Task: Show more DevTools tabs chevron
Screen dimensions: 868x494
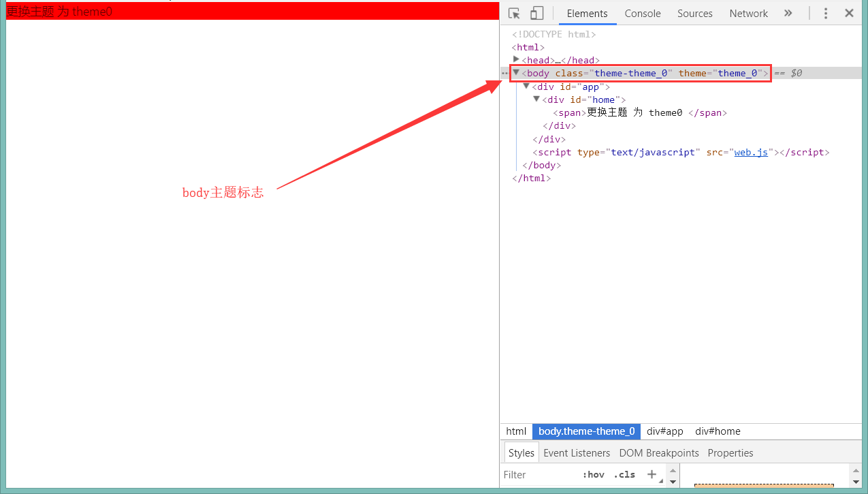Action: (x=788, y=13)
